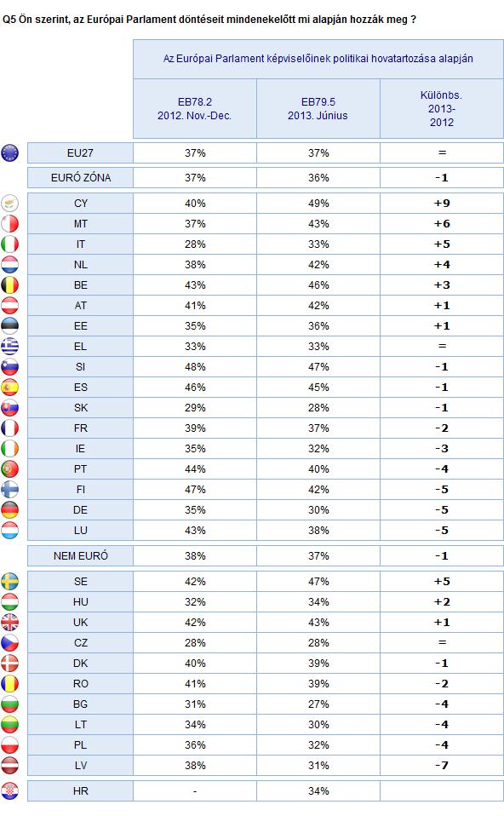Click the Portugal flag icon
The height and width of the screenshot is (816, 504).
pyautogui.click(x=10, y=468)
